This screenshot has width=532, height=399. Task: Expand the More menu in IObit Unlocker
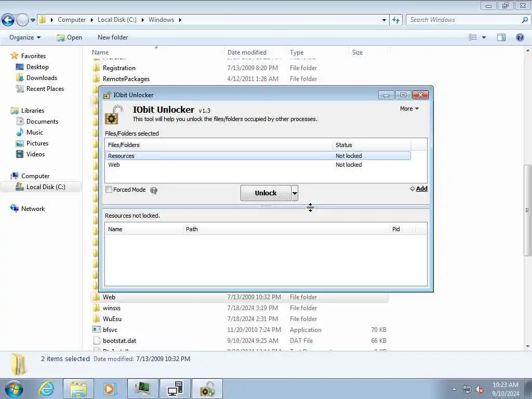click(x=409, y=109)
